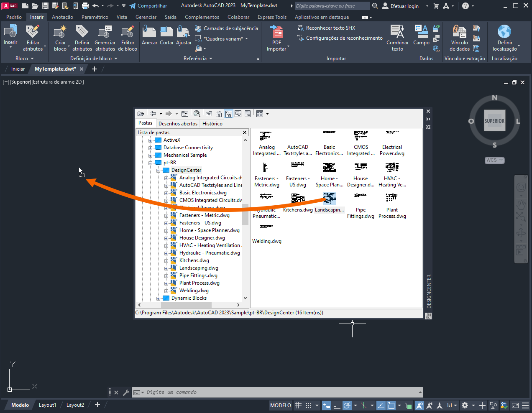This screenshot has width=532, height=413.
Task: Open the Views dropdown arrow in DesignCenter
Action: [x=267, y=114]
